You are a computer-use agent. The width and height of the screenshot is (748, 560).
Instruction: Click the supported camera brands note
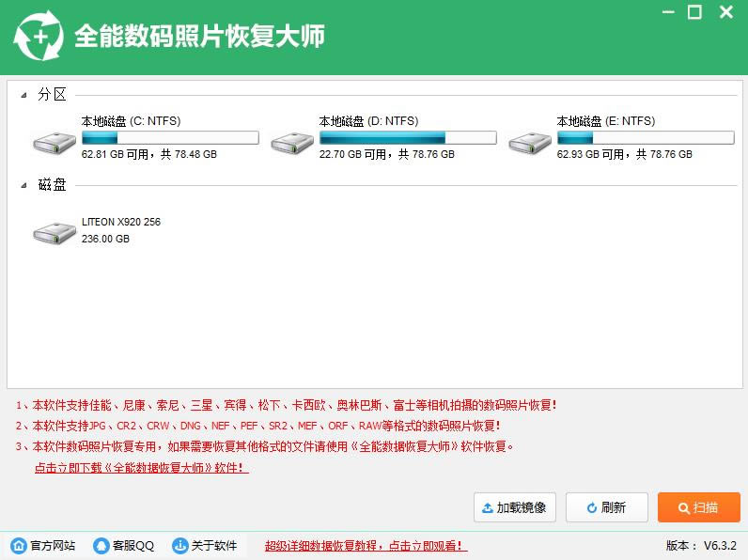(287, 406)
